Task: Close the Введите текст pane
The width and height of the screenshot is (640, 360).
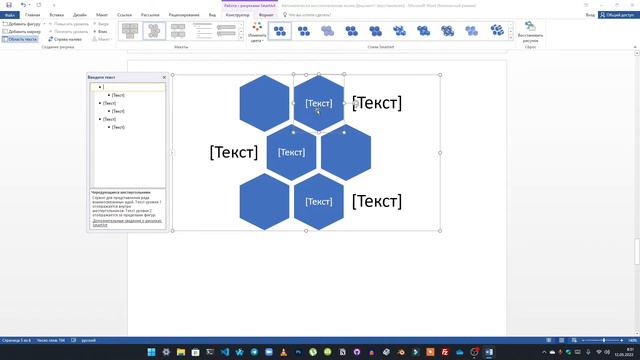Action: [164, 77]
